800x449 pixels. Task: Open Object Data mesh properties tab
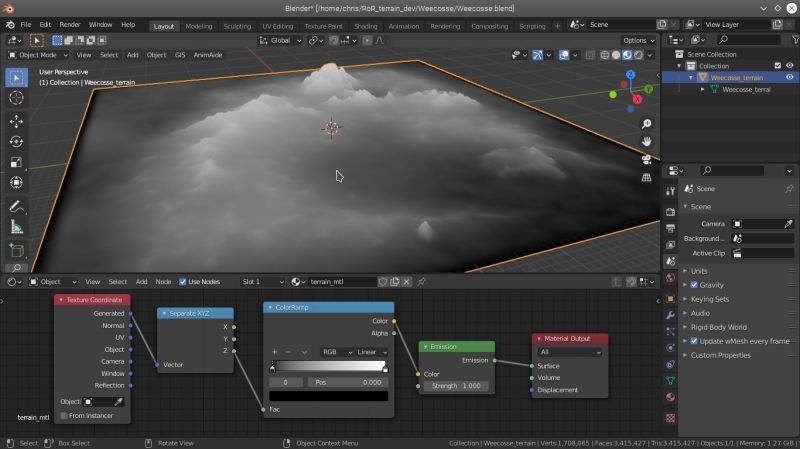[x=670, y=381]
